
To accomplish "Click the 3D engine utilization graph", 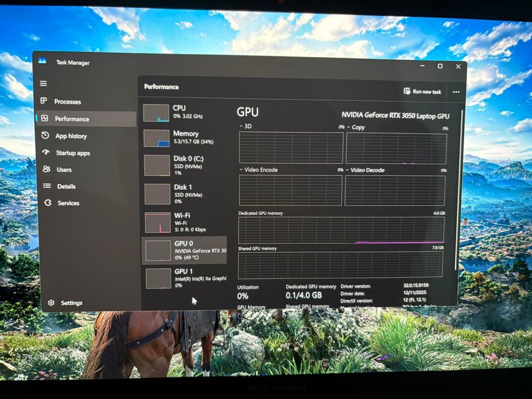I will click(x=291, y=148).
